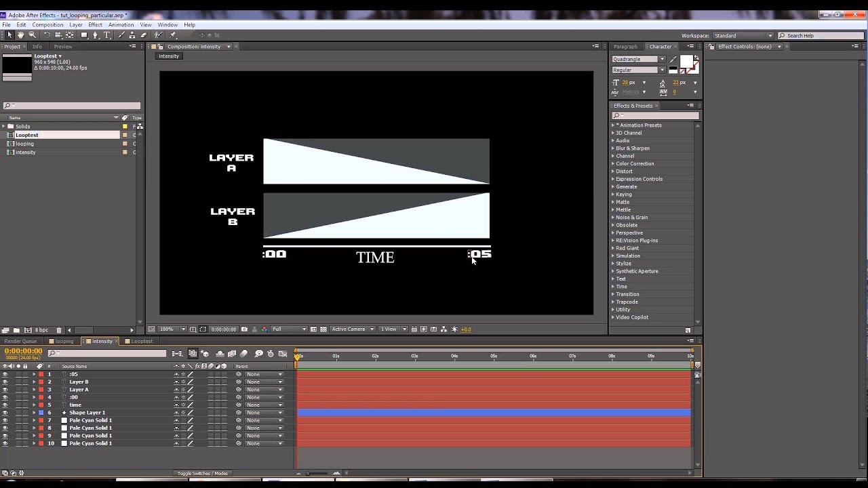Switch to the Render Queue tab
The width and height of the screenshot is (868, 488).
(20, 341)
